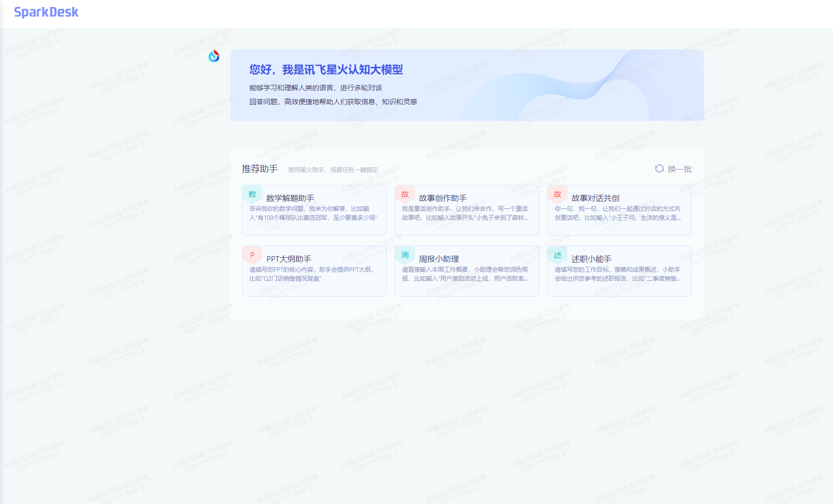The height and width of the screenshot is (504, 833).
Task: Click the PPT大纲助手 description text
Action: pyautogui.click(x=312, y=274)
